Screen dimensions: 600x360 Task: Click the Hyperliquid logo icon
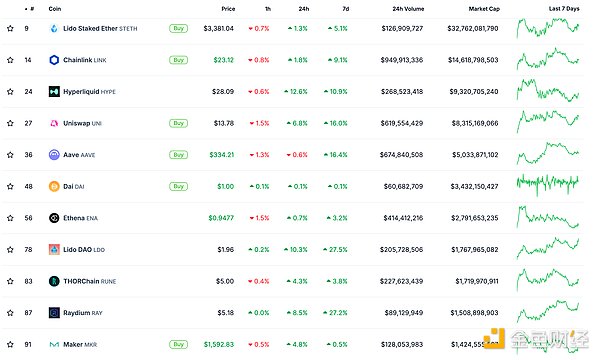pyautogui.click(x=54, y=92)
